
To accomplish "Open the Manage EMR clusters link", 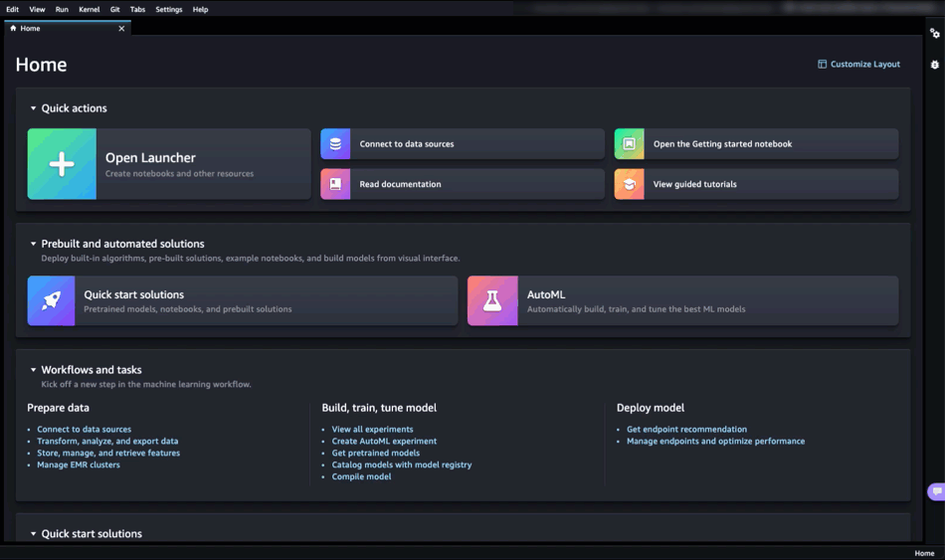I will [79, 465].
